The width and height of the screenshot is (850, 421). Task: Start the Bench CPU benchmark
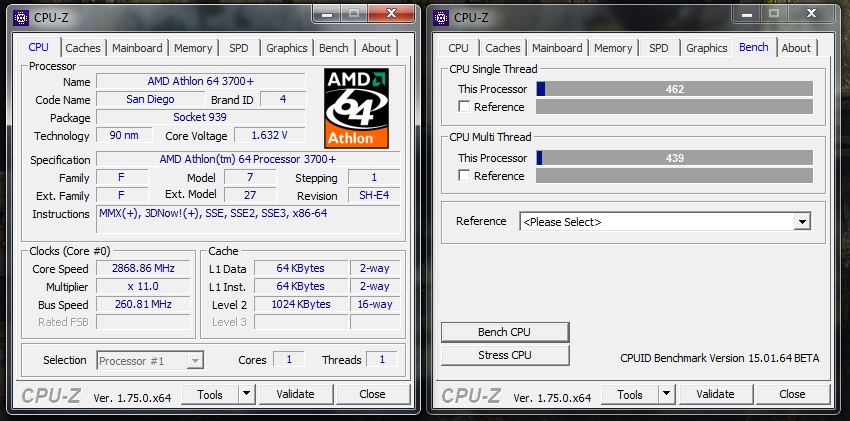tap(505, 332)
